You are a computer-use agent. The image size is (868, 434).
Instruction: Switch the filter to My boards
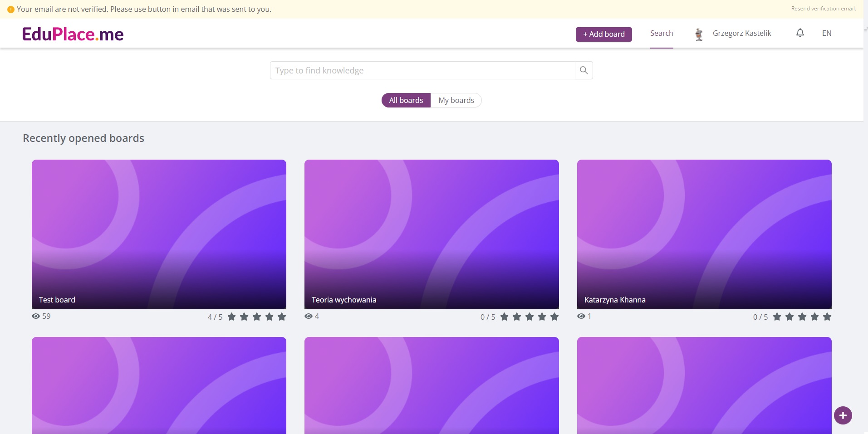[456, 100]
